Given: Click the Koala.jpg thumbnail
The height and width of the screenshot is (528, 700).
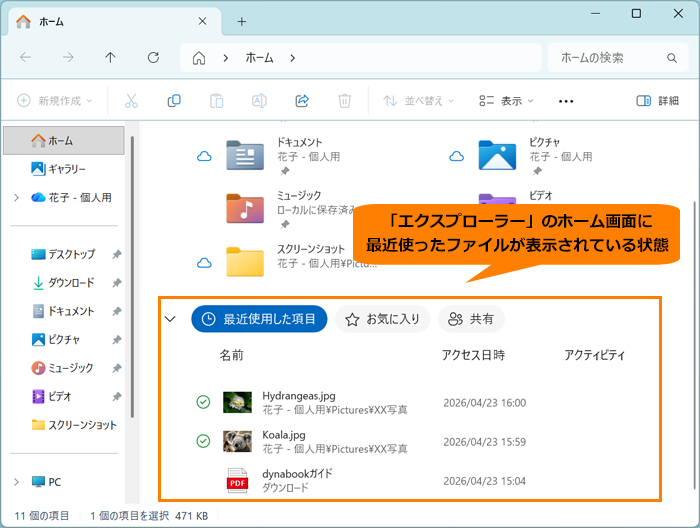Looking at the screenshot, I should (x=237, y=441).
